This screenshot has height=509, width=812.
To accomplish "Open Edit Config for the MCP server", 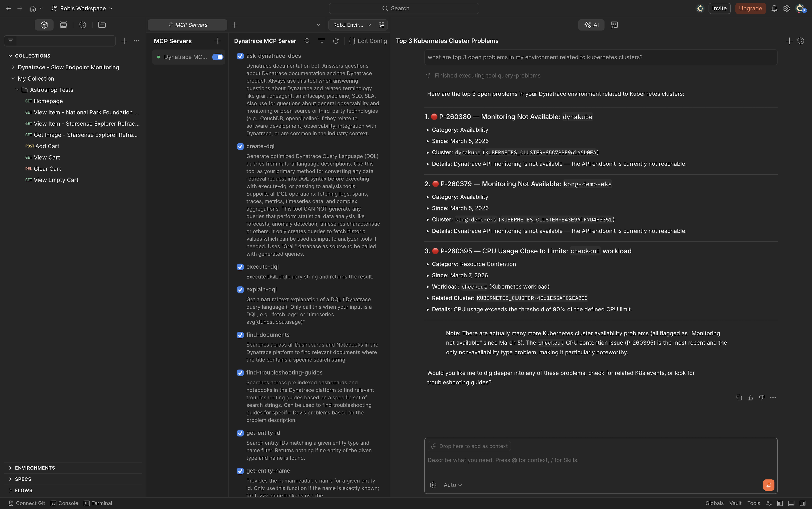I will click(x=368, y=41).
